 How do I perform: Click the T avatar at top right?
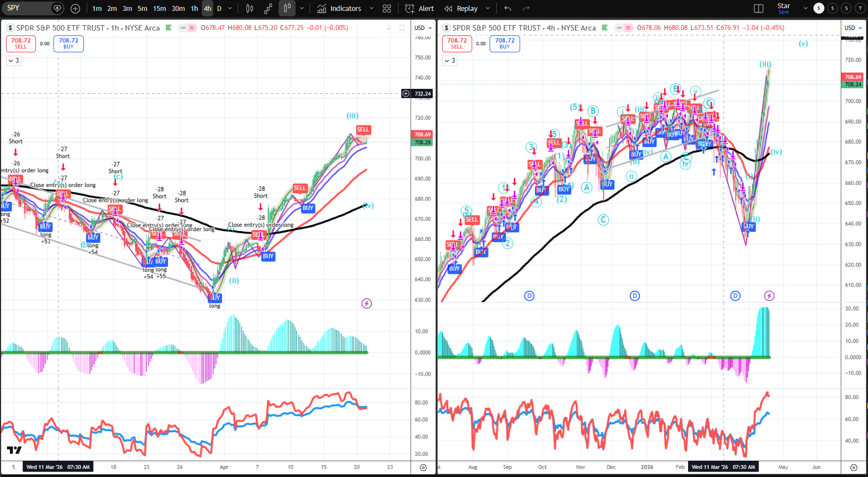coord(860,8)
